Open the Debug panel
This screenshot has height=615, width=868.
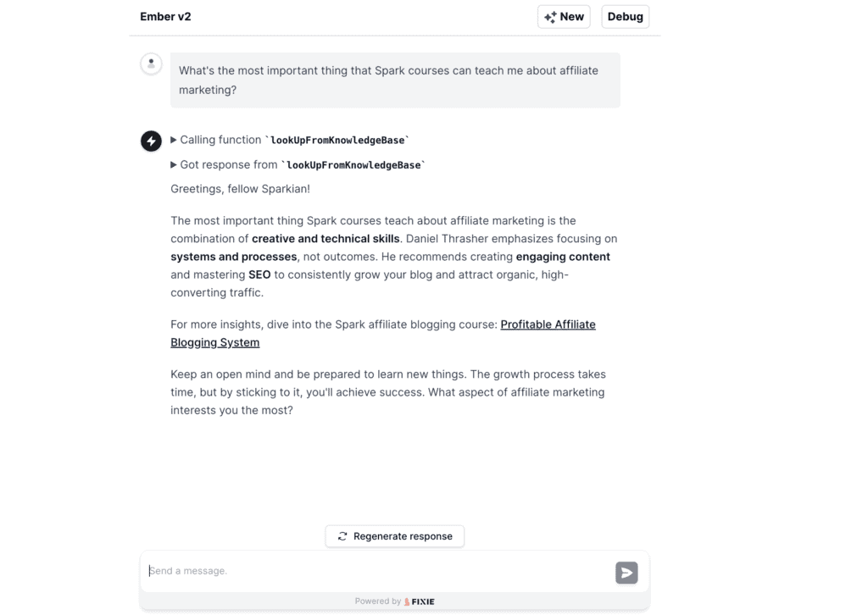(x=625, y=17)
